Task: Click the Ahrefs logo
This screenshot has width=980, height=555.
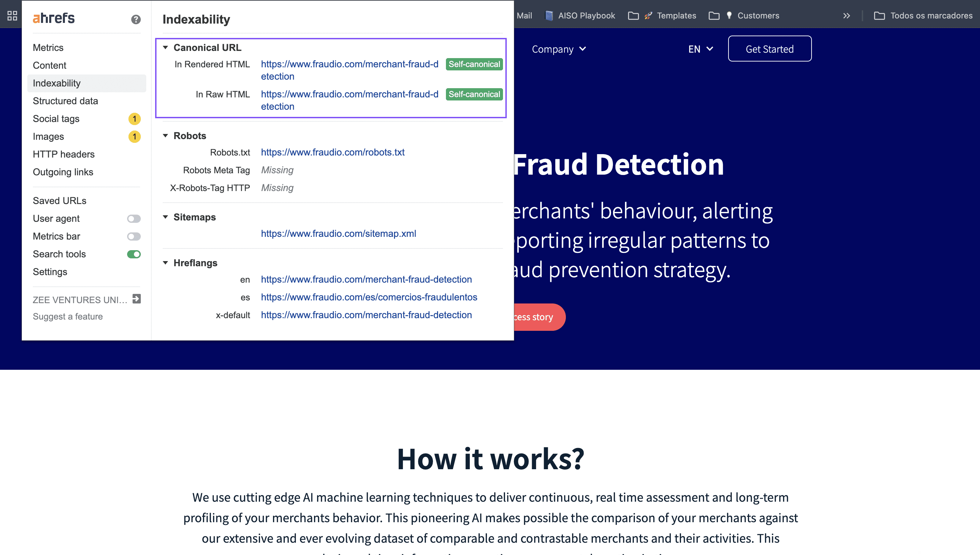Action: coord(54,18)
